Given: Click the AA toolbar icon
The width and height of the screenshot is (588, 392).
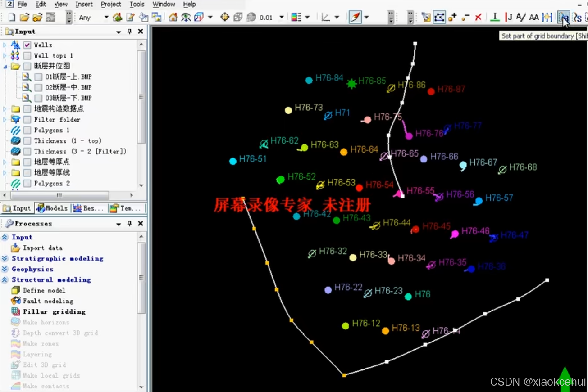Looking at the screenshot, I should click(x=534, y=18).
